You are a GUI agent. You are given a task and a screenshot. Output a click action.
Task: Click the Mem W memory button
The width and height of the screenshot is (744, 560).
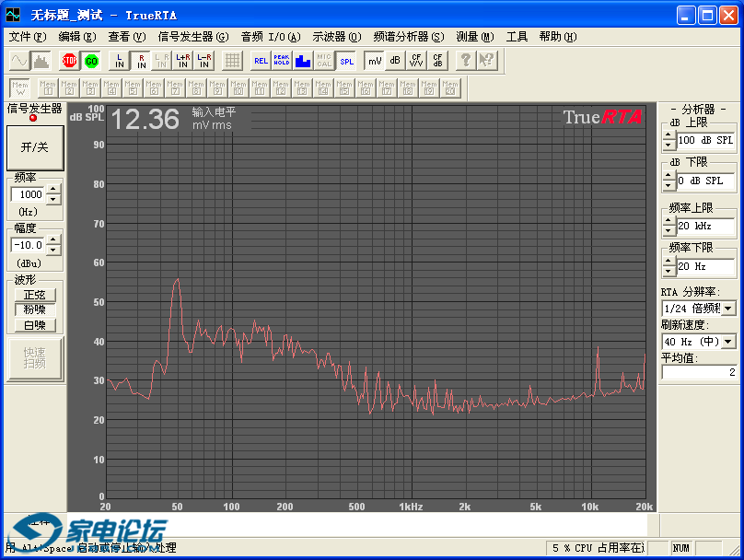(x=19, y=87)
